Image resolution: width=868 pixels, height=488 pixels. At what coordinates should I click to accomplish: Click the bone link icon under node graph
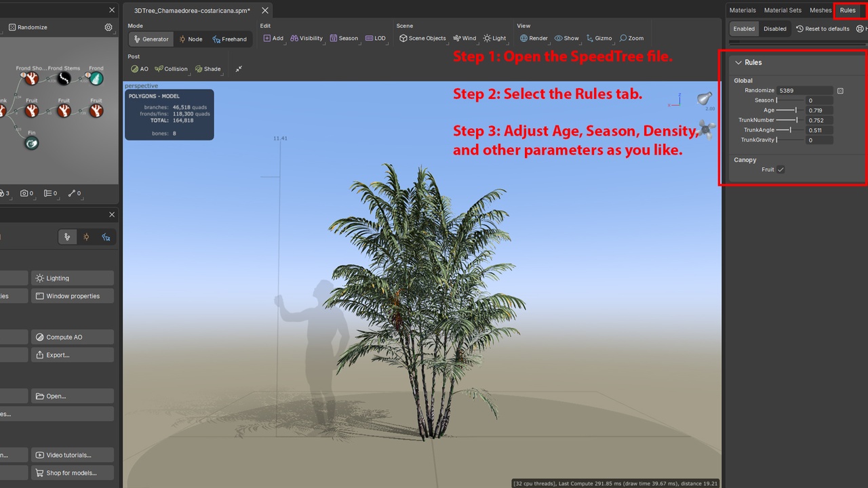(x=74, y=193)
